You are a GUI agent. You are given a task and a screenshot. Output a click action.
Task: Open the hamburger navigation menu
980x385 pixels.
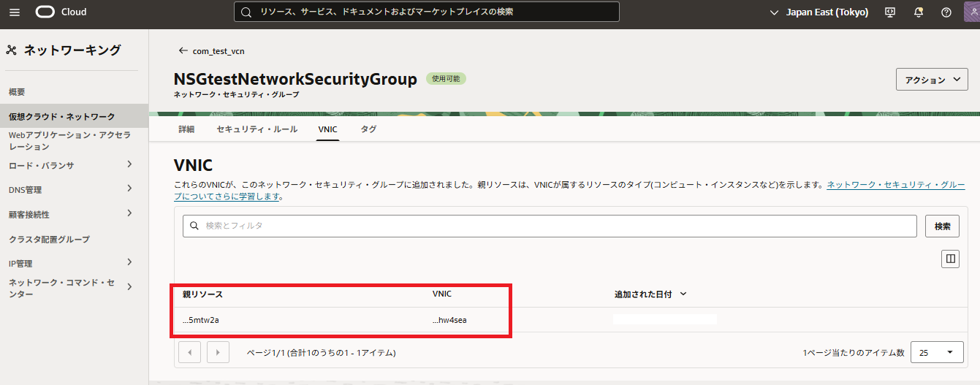tap(15, 12)
